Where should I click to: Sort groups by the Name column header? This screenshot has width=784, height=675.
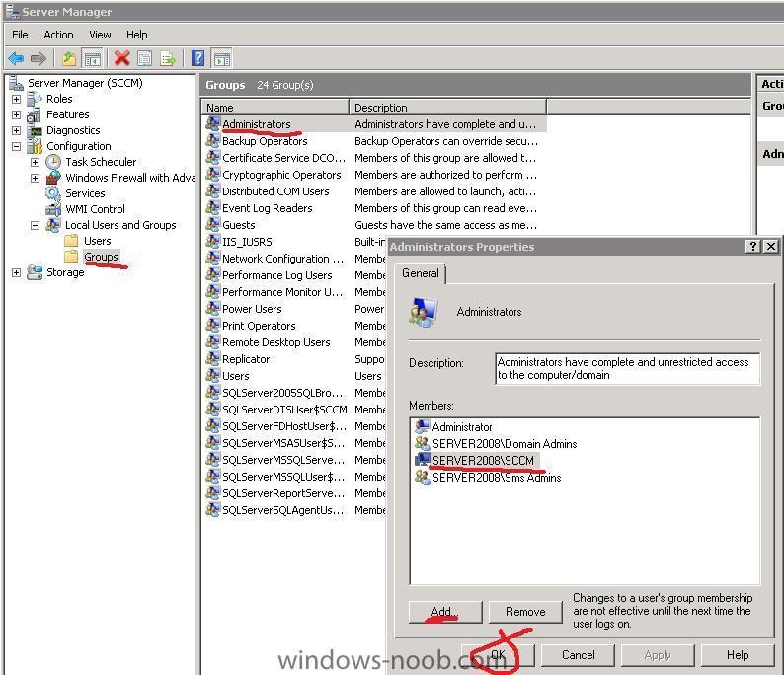tap(275, 108)
